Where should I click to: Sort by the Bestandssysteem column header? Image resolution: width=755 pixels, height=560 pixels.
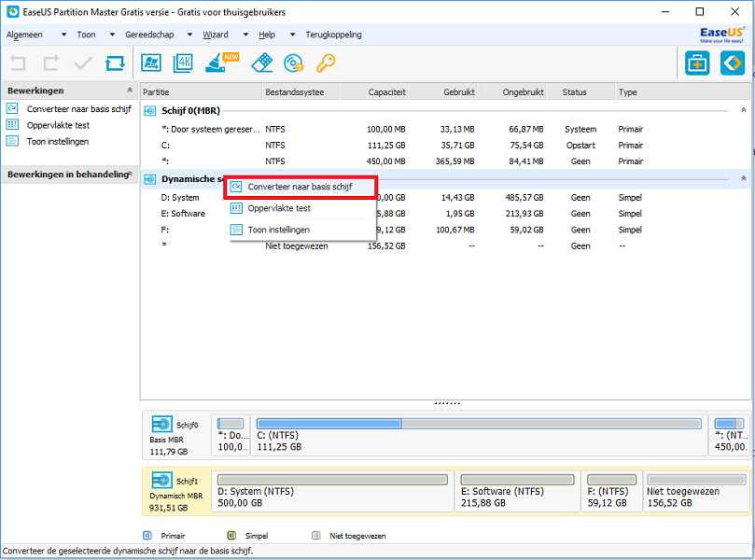coord(301,92)
